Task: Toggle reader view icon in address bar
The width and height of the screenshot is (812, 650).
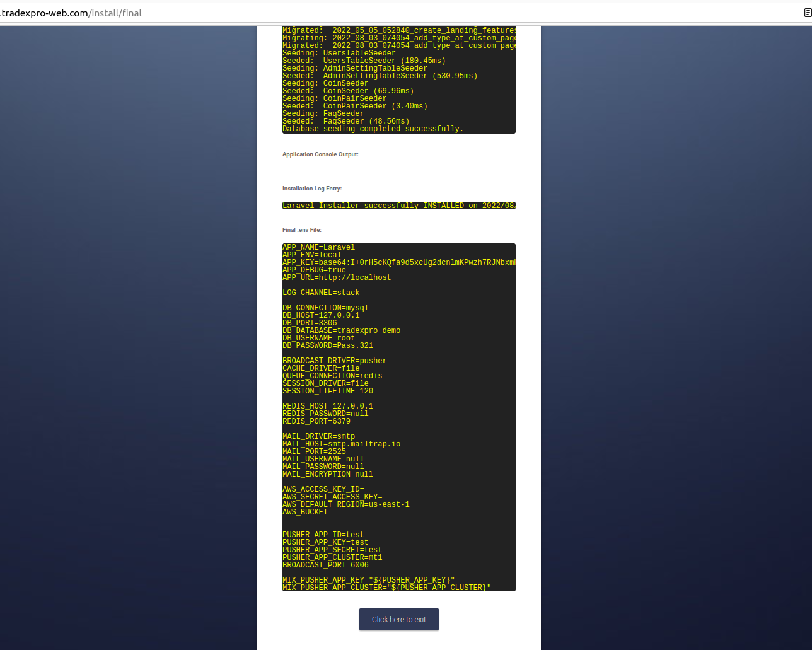Action: pos(807,13)
